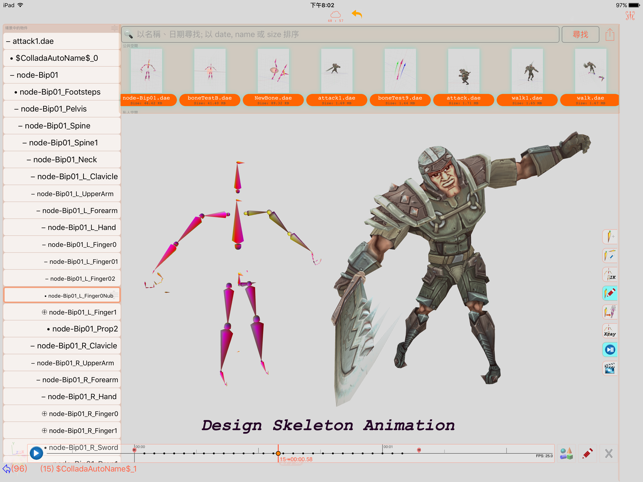Click the skeleton spine bone in viewport

tap(238, 224)
